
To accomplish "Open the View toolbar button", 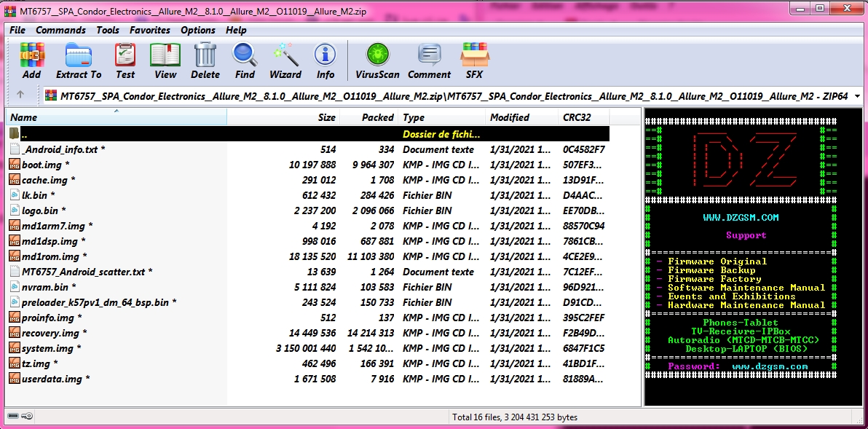I will [165, 60].
